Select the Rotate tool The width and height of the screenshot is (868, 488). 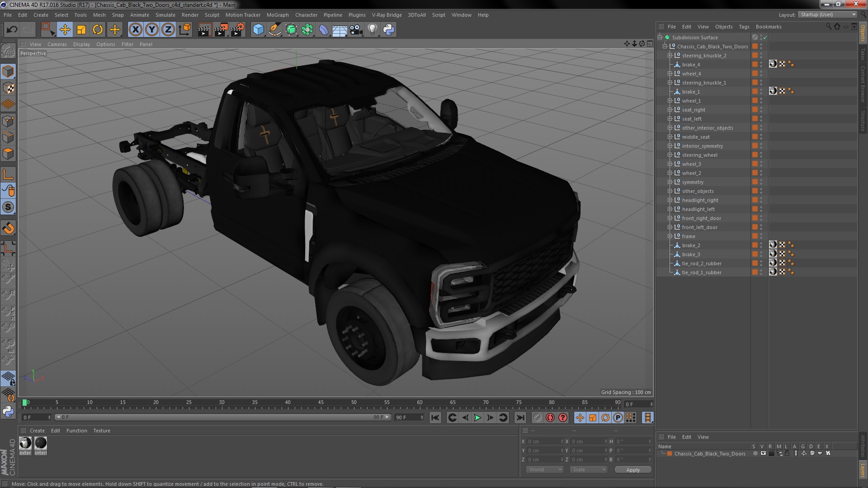pos(98,30)
